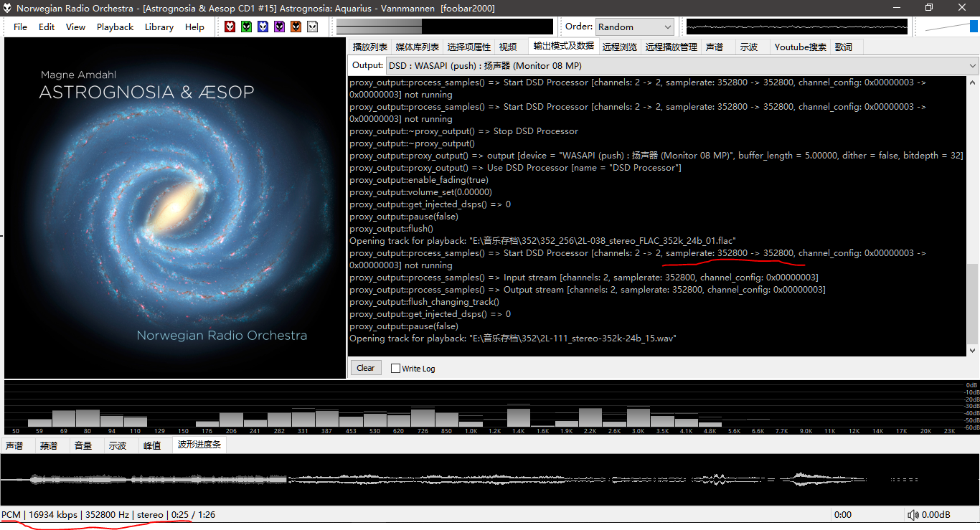Expand the Output device dropdown

682,65
